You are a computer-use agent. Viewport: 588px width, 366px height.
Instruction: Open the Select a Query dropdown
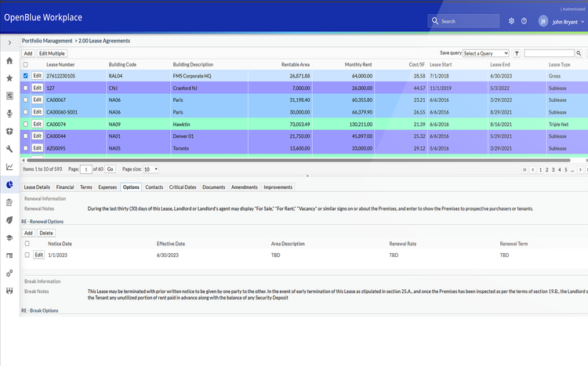[x=486, y=53]
